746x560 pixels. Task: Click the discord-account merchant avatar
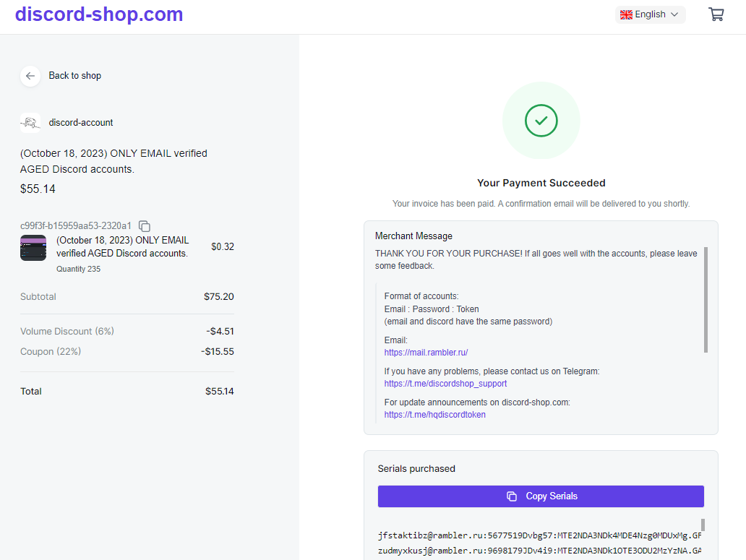tap(30, 123)
